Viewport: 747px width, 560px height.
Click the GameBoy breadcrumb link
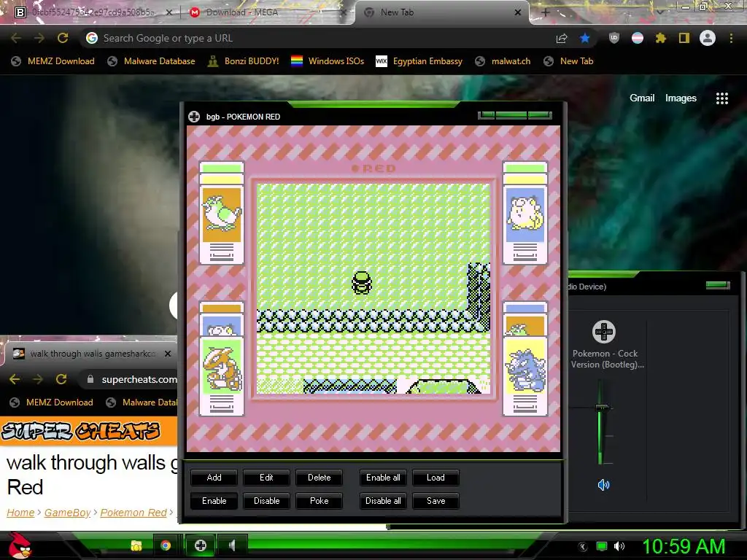[67, 513]
